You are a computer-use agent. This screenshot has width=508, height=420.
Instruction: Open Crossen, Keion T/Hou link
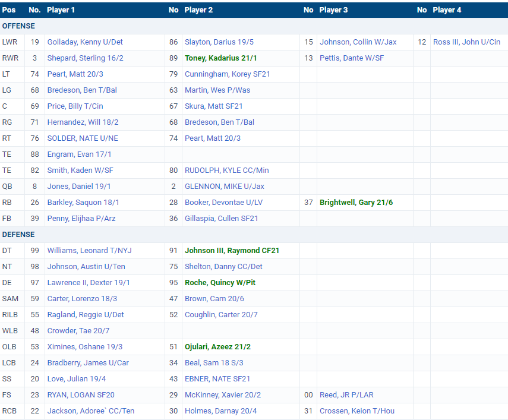(357, 411)
